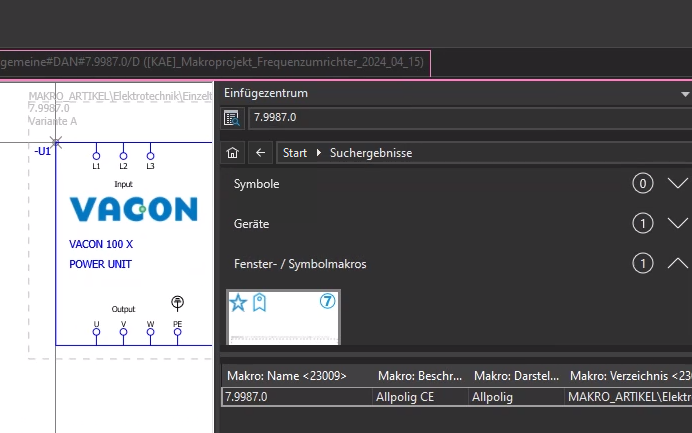Click the MAKRO_ARTIKEL\Elektrotechnik path text in schematic
Image resolution: width=692 pixels, height=433 pixels.
click(x=120, y=96)
